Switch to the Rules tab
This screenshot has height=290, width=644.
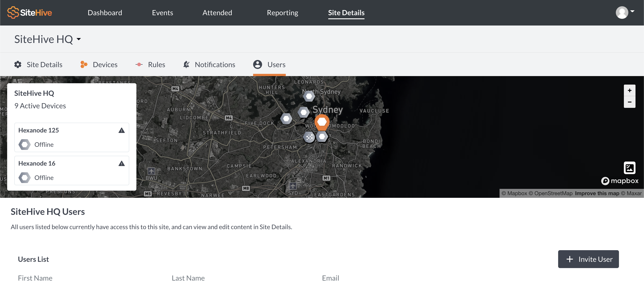150,64
